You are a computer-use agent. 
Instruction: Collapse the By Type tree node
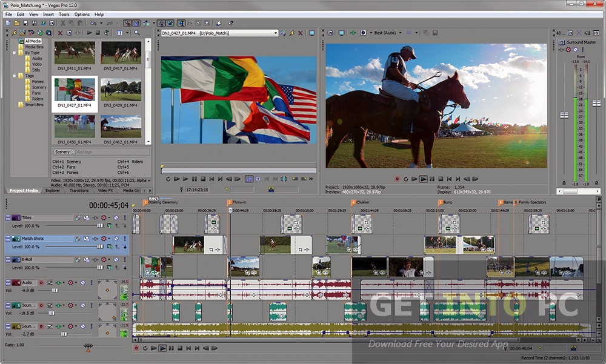(x=15, y=53)
